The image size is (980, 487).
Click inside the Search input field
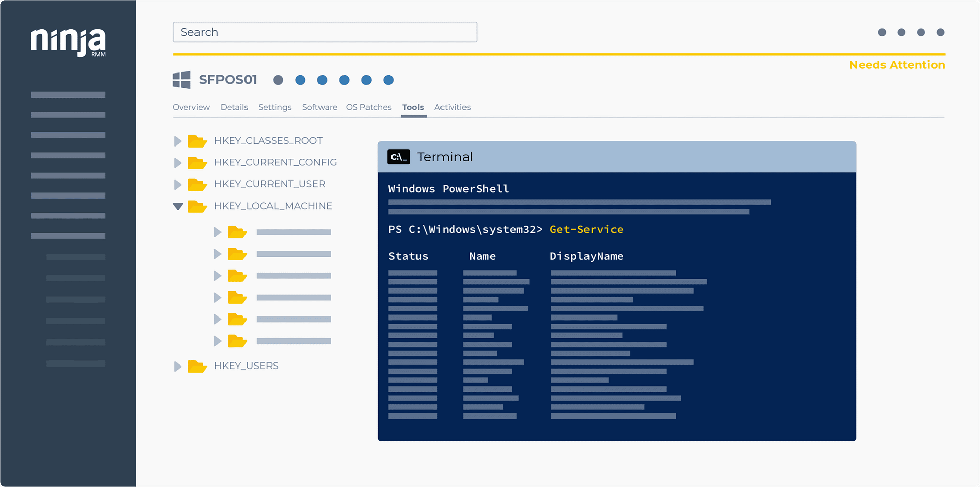325,32
